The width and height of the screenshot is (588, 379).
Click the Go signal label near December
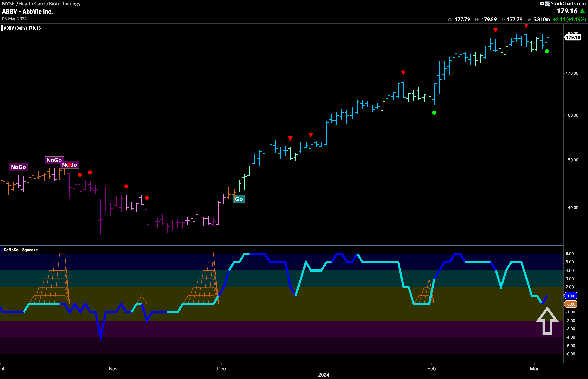(239, 199)
